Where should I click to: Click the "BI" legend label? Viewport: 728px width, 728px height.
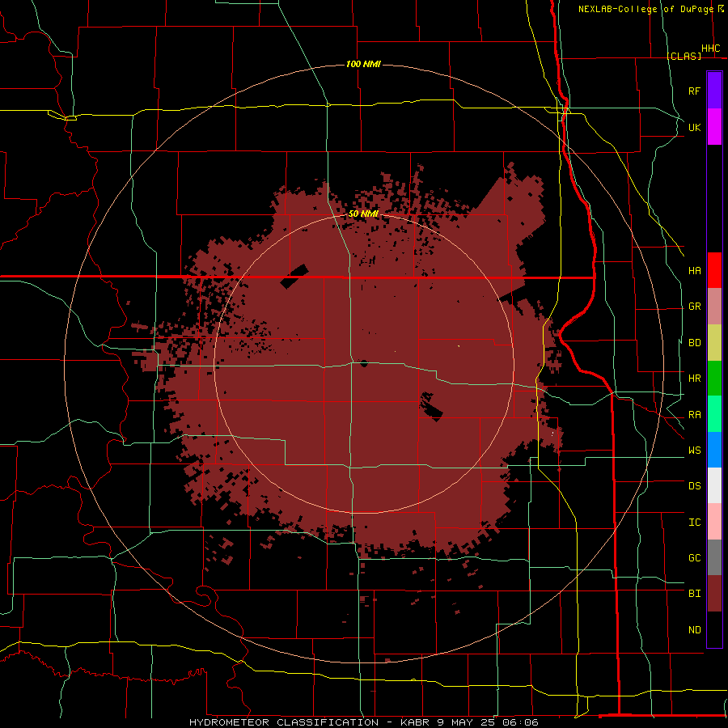(695, 594)
